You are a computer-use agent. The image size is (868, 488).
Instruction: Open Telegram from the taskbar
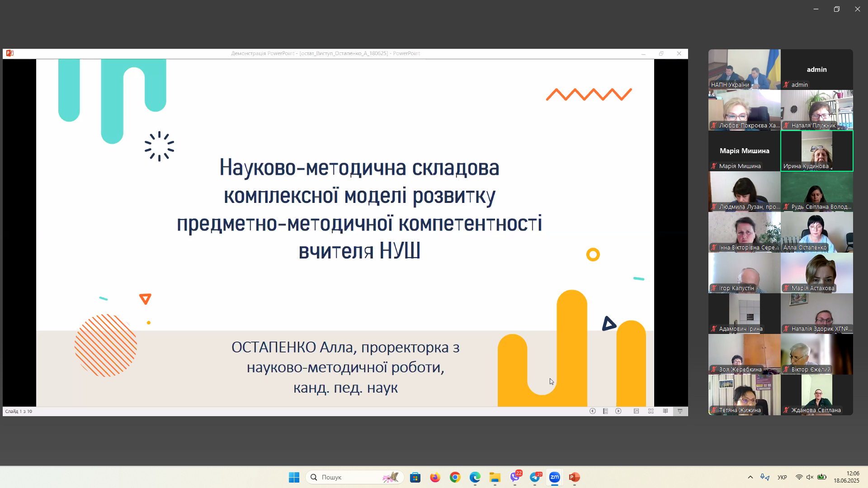pos(535,477)
